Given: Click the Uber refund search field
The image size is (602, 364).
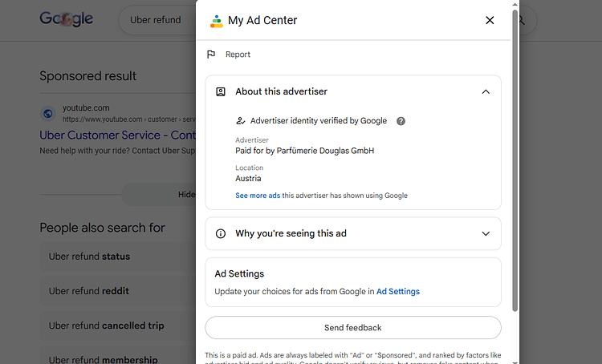Looking at the screenshot, I should tap(157, 20).
